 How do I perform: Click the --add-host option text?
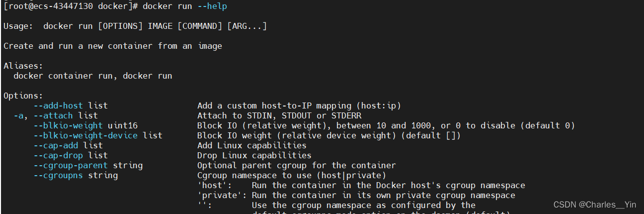pyautogui.click(x=58, y=106)
